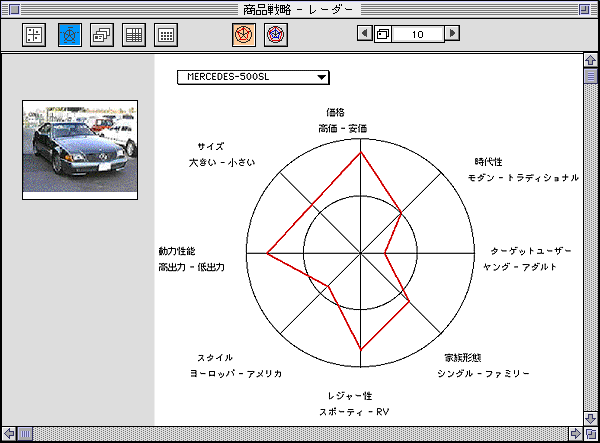Image resolution: width=600 pixels, height=443 pixels.
Task: Open the table list view icon
Action: pos(134,35)
